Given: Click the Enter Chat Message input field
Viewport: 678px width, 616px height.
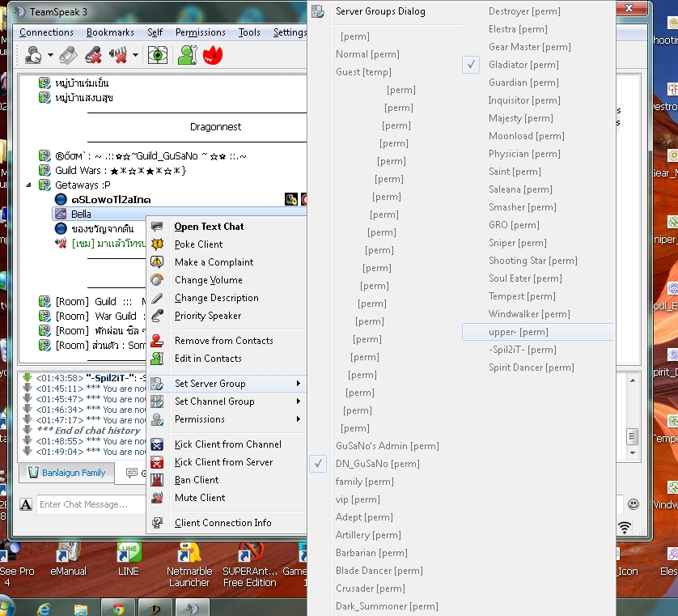Looking at the screenshot, I should click(91, 504).
